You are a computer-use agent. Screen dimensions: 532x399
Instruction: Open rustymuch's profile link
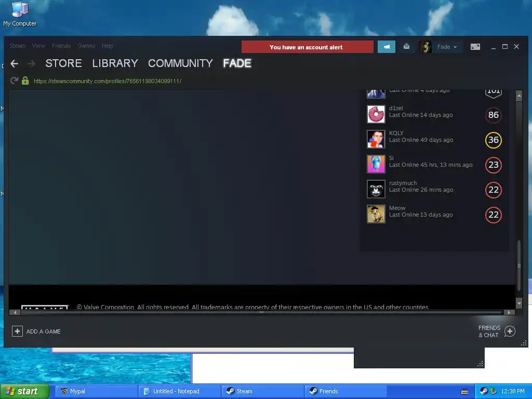[403, 183]
